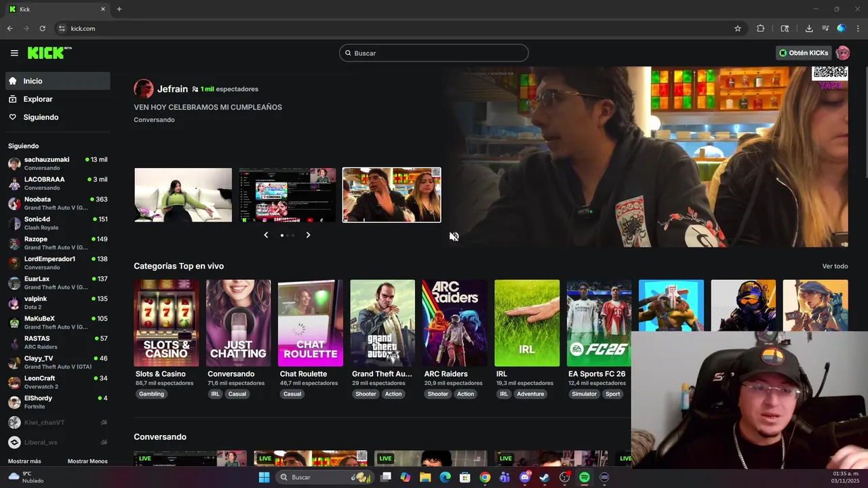Screen dimensions: 868x488
Task: Go to next carousel slide
Action: [x=308, y=235]
